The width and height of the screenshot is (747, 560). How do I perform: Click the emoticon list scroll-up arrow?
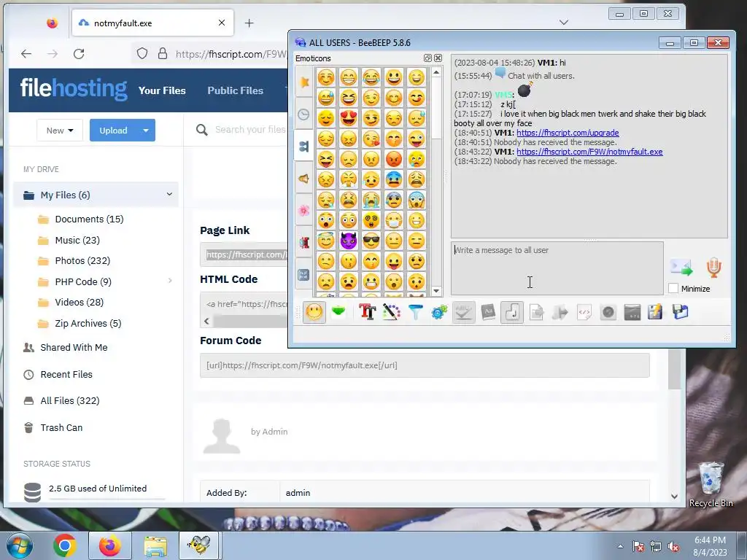[436, 72]
